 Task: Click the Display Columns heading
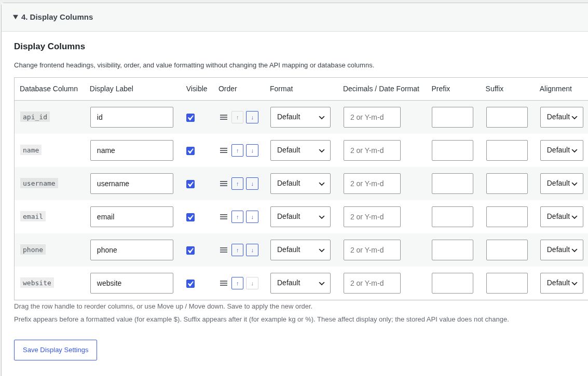pos(49,47)
